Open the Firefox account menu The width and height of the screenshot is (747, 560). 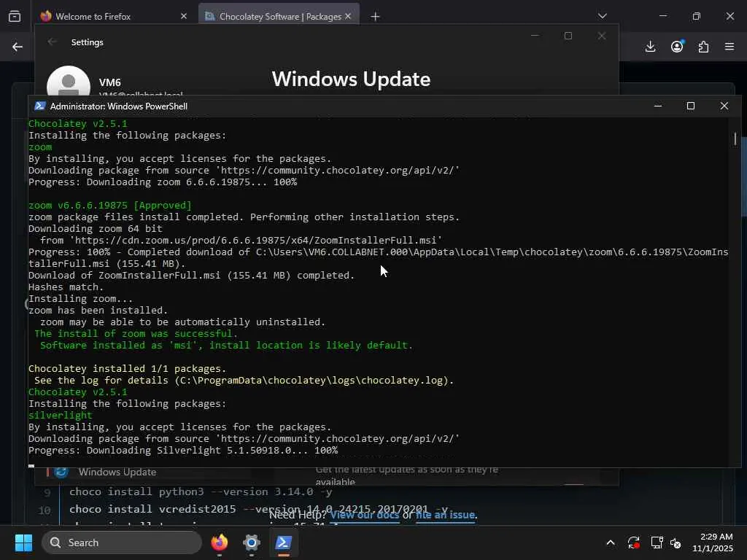point(677,47)
